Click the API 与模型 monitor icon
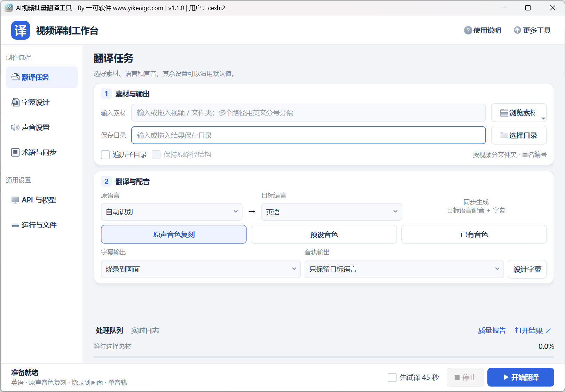Viewport: 565px width, 392px height. tap(15, 200)
